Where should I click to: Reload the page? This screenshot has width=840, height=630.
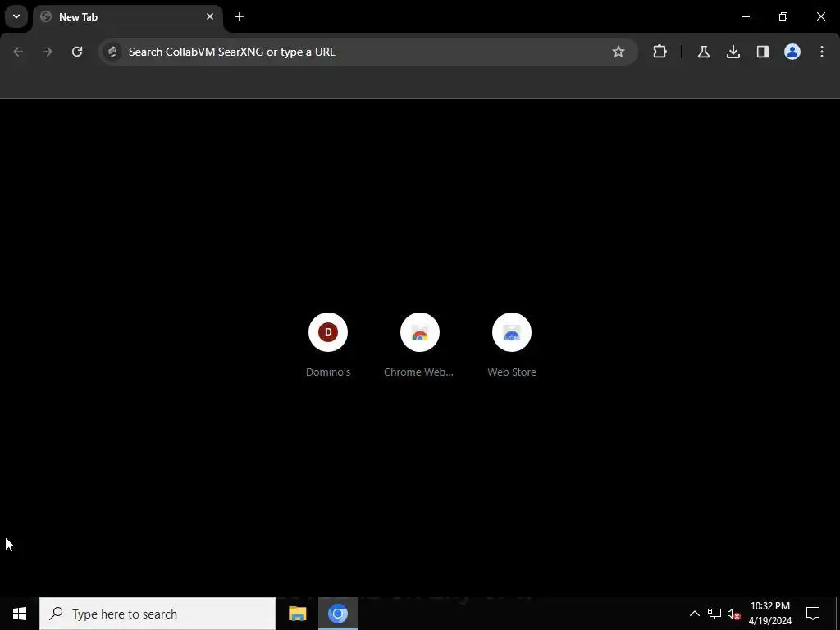(x=77, y=52)
